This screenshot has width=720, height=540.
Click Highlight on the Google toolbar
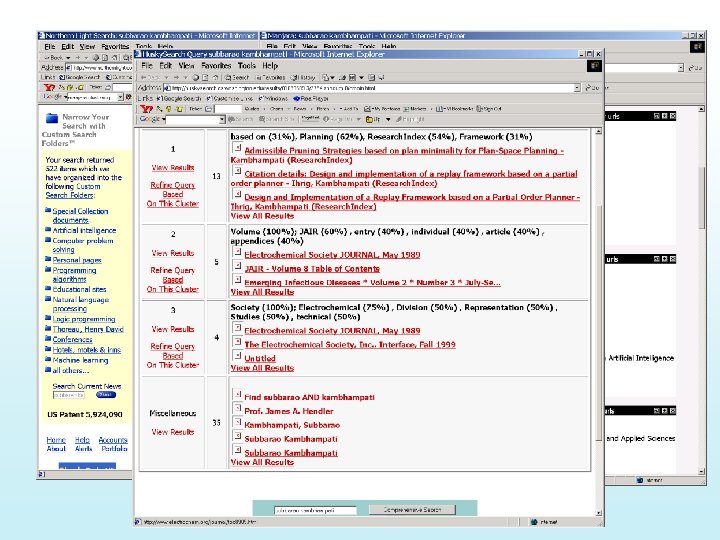click(x=410, y=119)
